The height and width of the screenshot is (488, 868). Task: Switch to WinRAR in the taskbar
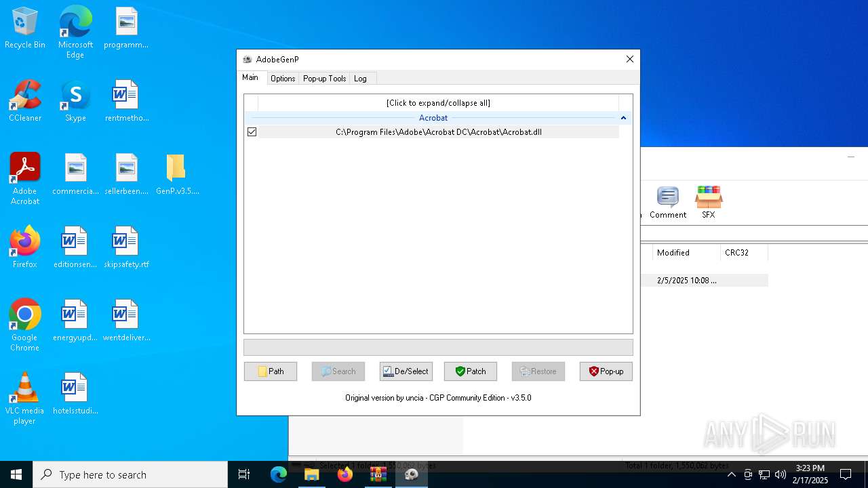click(378, 474)
